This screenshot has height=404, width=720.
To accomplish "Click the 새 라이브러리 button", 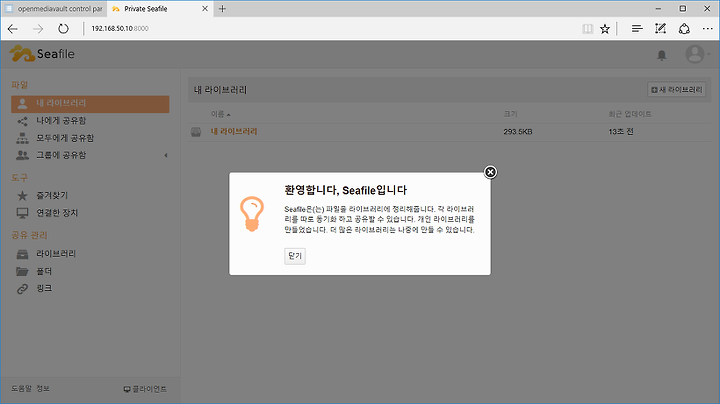I will point(677,90).
